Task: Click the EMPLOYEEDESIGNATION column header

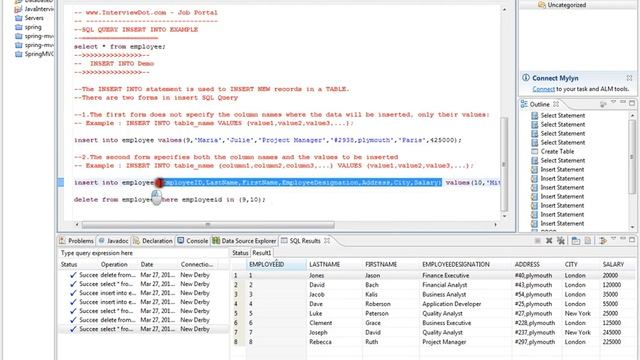Action: [x=465, y=264]
